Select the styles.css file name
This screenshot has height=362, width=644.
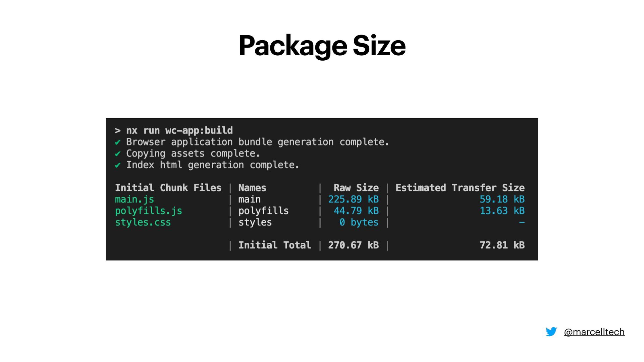tap(143, 222)
